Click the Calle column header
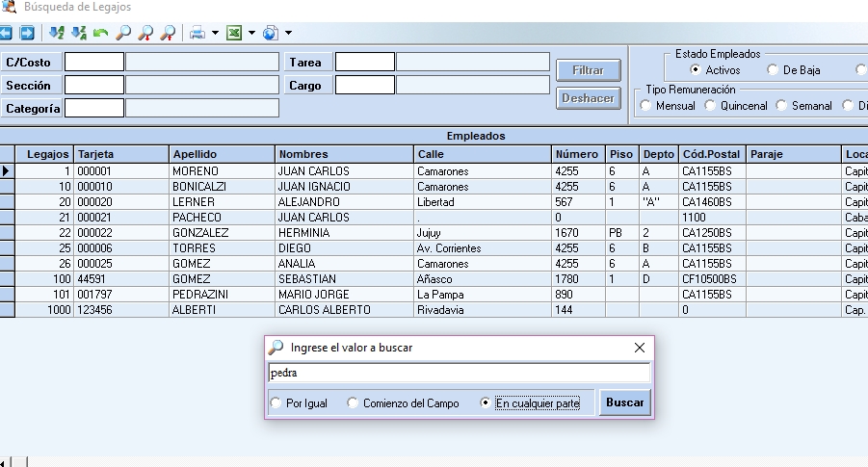 482,154
